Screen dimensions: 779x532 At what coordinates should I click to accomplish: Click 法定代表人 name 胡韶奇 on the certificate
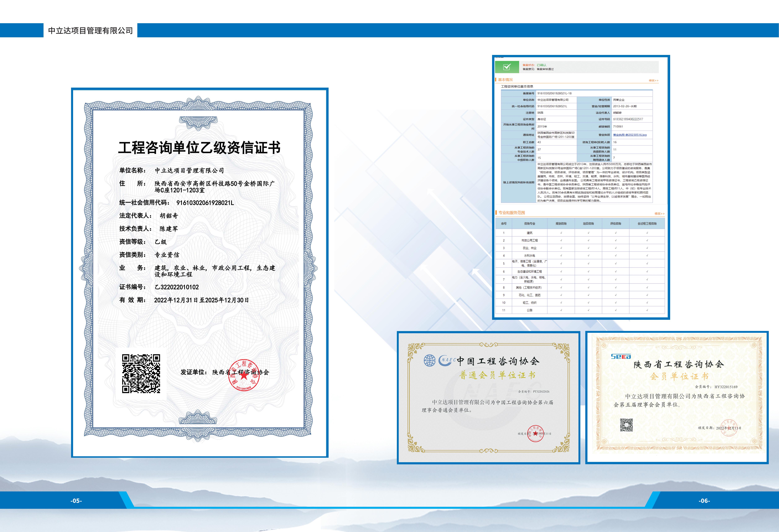click(x=169, y=216)
